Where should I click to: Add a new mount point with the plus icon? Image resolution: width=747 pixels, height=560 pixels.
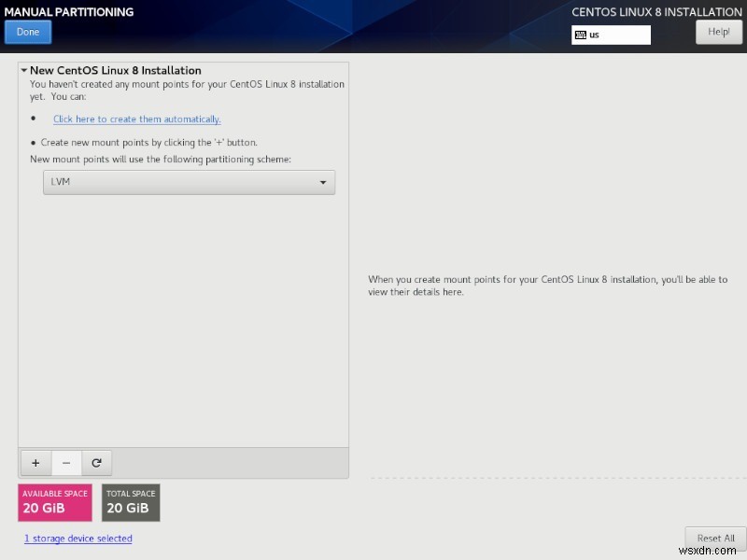(x=35, y=462)
